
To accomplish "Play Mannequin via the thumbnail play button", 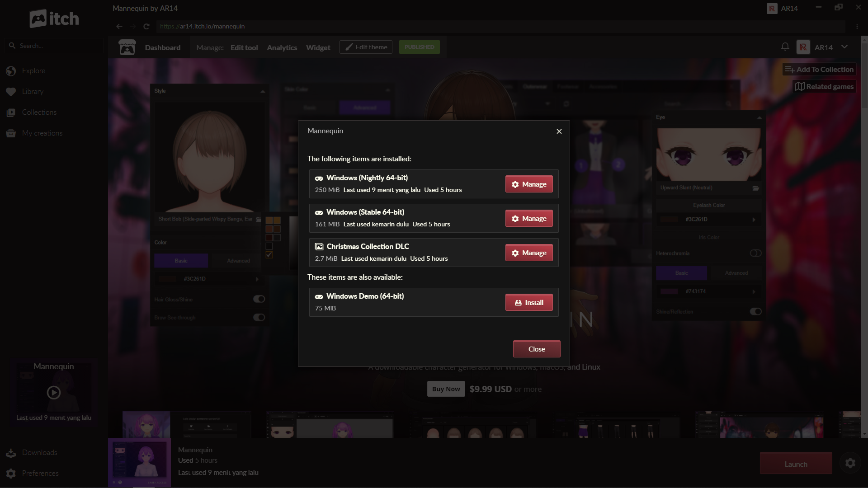I will click(x=53, y=392).
